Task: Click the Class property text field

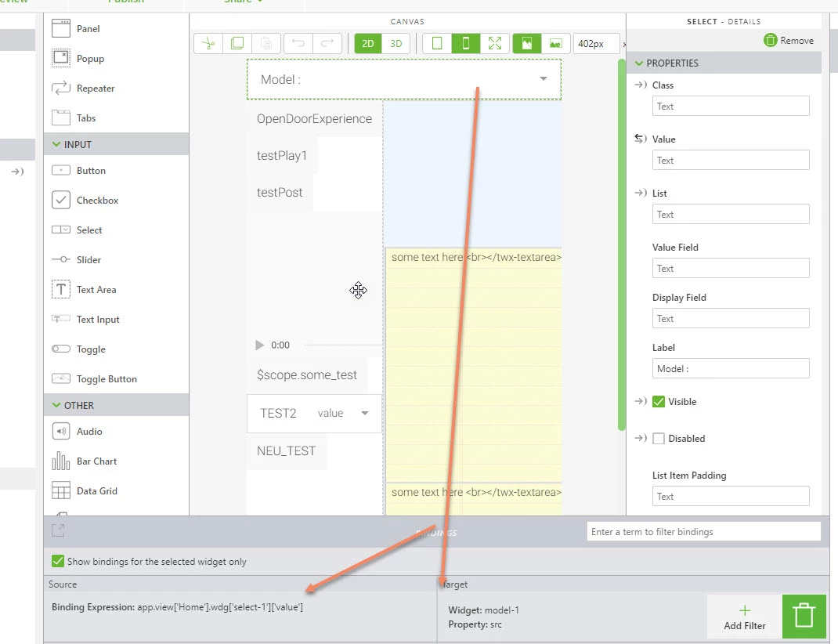Action: coord(731,106)
